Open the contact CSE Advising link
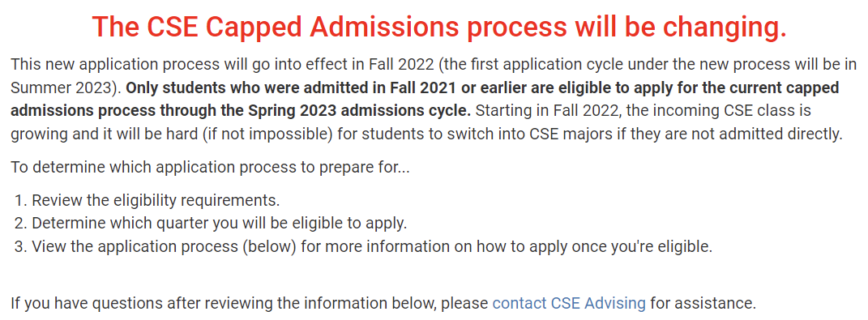 (x=569, y=303)
